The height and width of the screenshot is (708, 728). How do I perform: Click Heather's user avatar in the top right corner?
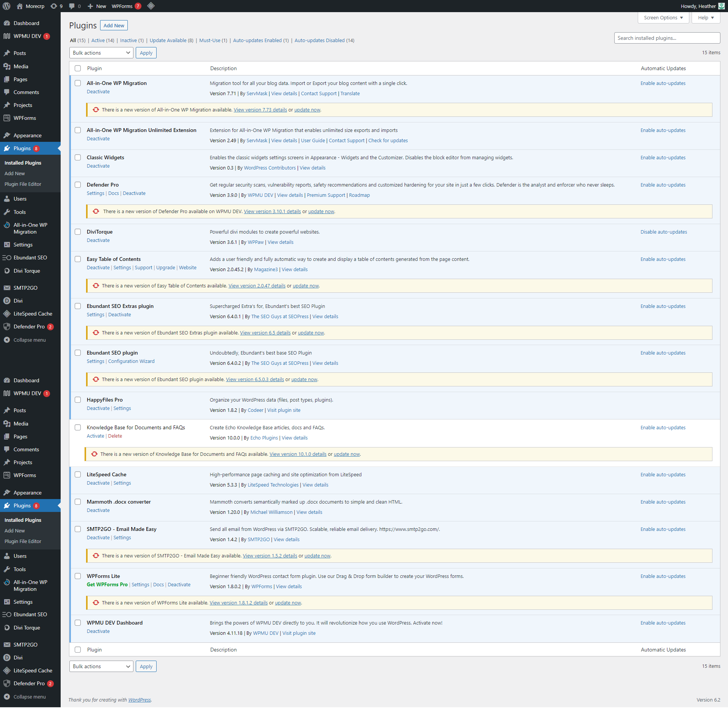(722, 6)
